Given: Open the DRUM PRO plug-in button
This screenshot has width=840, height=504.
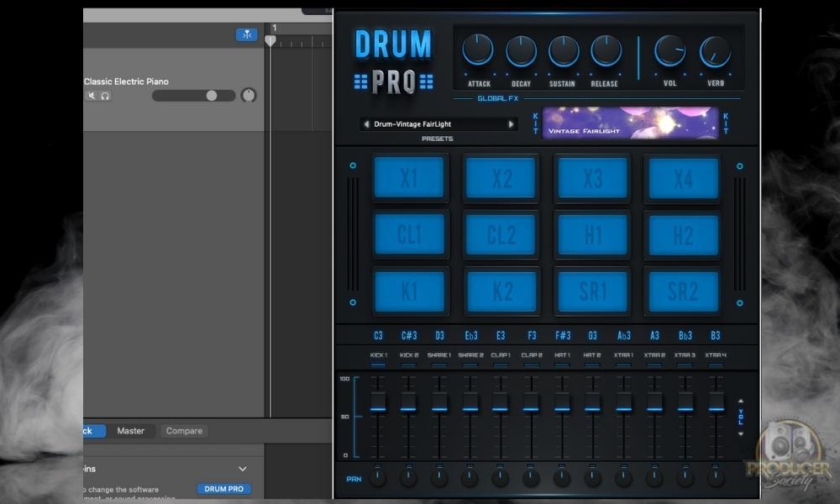Looking at the screenshot, I should click(224, 489).
